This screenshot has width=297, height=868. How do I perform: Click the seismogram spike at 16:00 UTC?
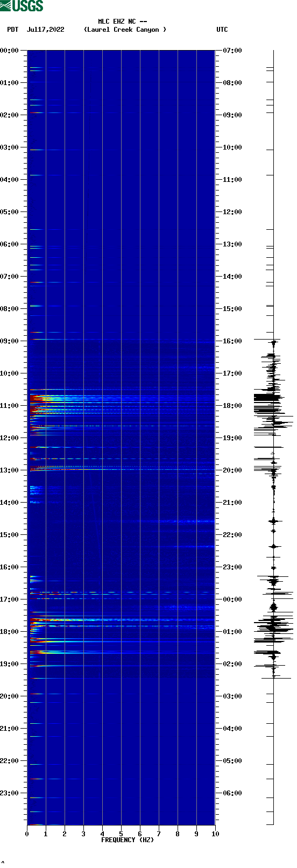pyautogui.click(x=267, y=340)
